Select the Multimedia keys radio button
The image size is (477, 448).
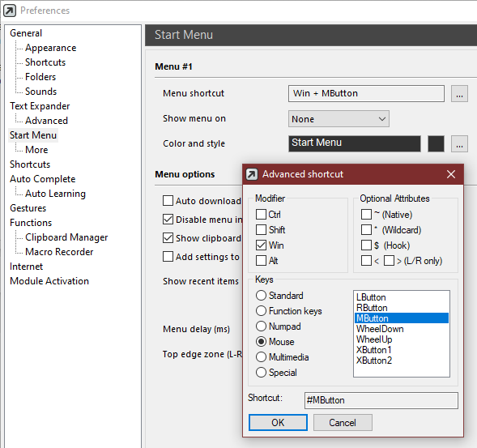point(261,356)
